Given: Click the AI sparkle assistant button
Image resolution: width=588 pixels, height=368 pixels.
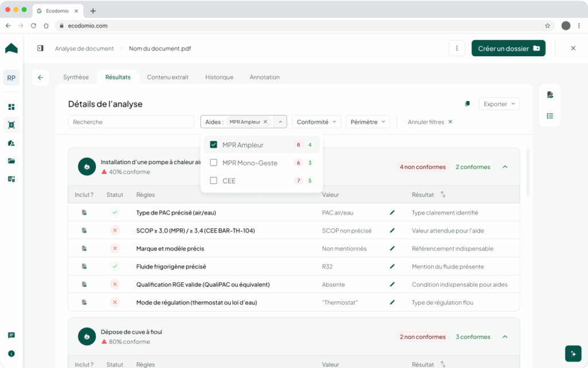Looking at the screenshot, I should (x=573, y=354).
